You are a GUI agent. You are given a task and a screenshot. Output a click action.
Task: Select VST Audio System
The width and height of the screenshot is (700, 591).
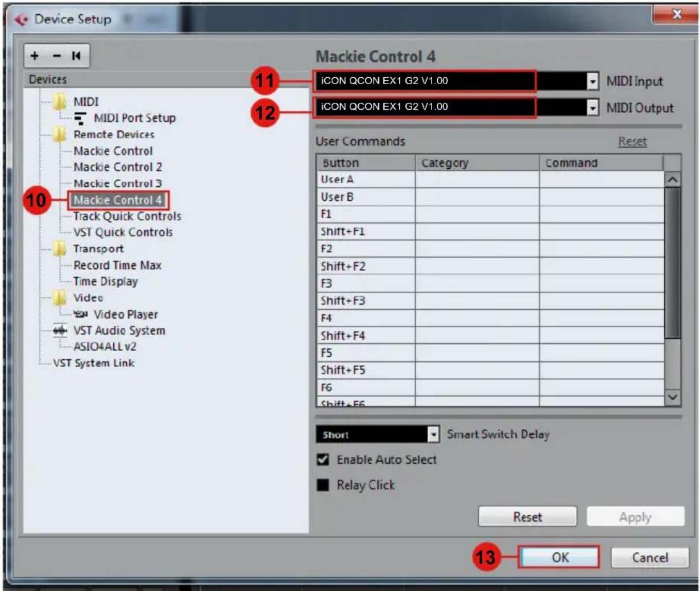pos(119,331)
